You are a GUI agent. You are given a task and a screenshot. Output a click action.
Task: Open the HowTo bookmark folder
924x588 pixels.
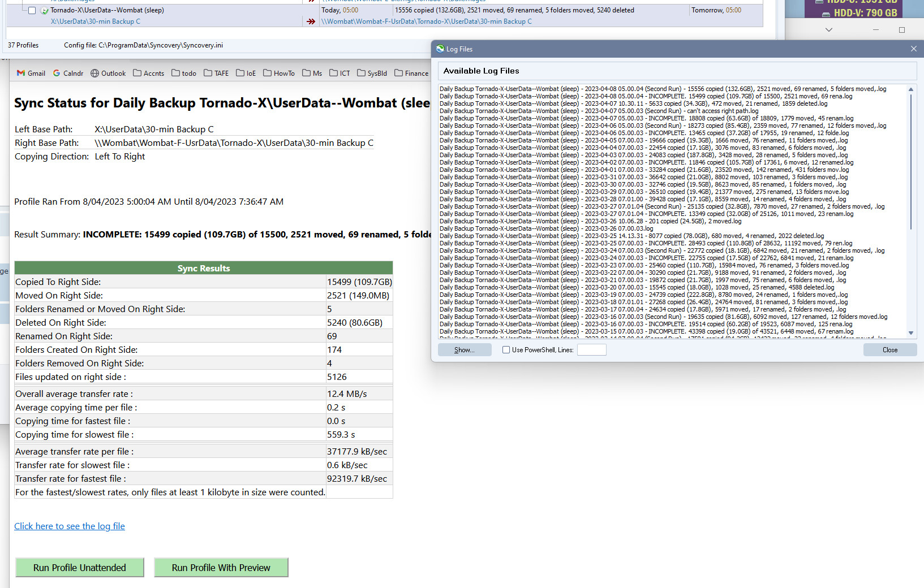pos(279,73)
